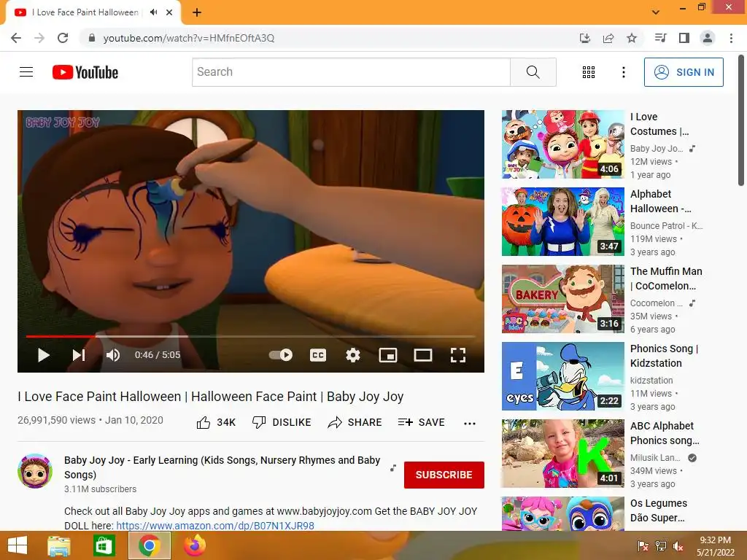Screen dimensions: 747x560
Task: Go forward in browser history
Action: pyautogui.click(x=39, y=38)
